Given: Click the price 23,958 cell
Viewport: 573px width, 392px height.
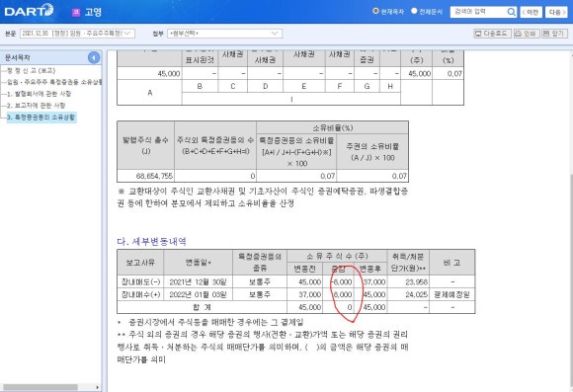Looking at the screenshot, I should point(408,282).
